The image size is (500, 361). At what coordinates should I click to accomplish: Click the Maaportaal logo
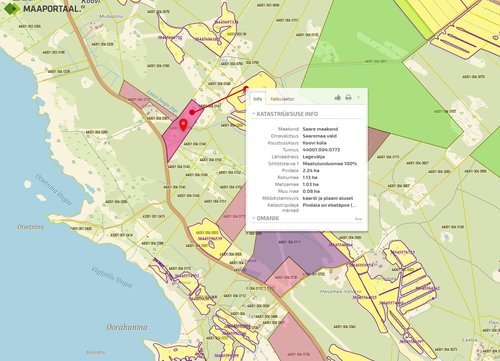click(x=43, y=8)
